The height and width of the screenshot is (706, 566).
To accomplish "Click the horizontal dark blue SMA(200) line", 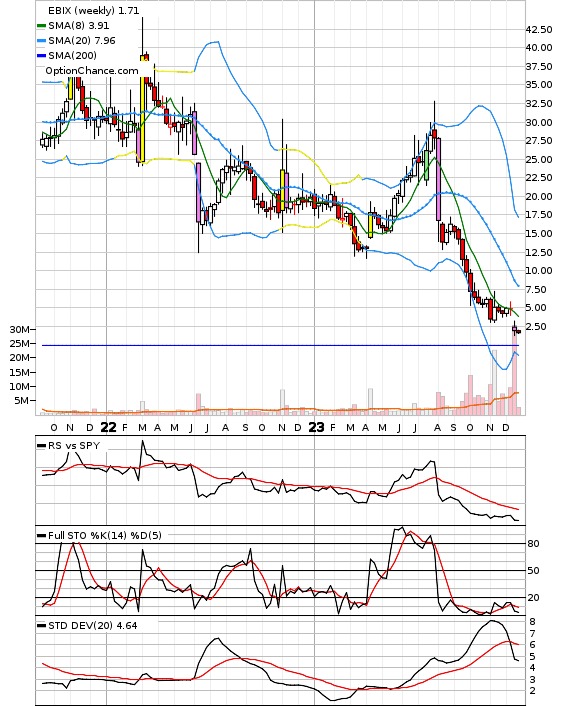I will 280,345.
